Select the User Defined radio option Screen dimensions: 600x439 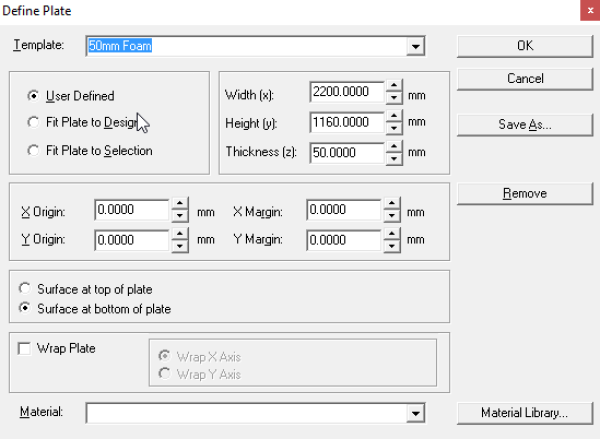[x=34, y=96]
